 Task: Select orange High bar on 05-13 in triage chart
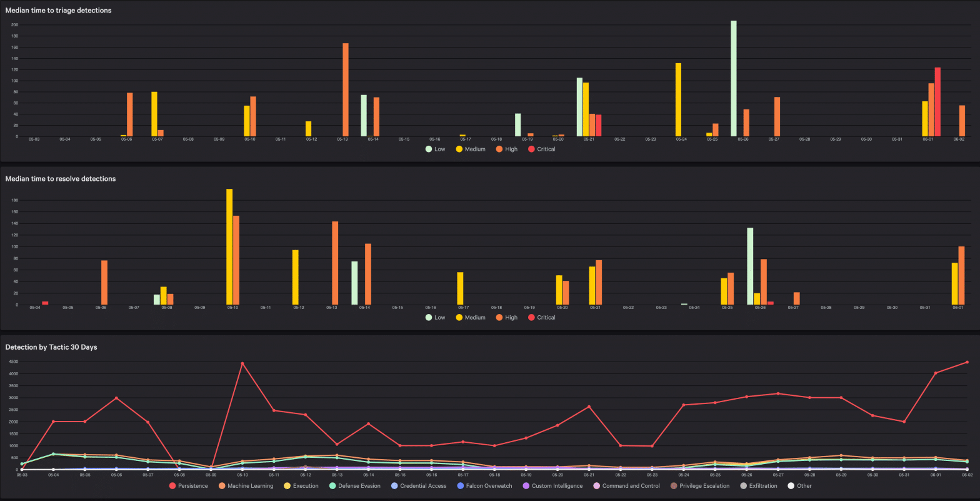(x=346, y=89)
